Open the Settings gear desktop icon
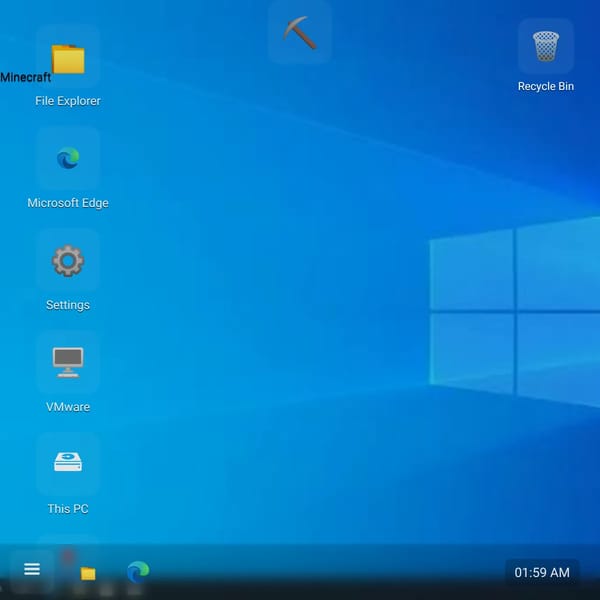The image size is (600, 600). [68, 261]
